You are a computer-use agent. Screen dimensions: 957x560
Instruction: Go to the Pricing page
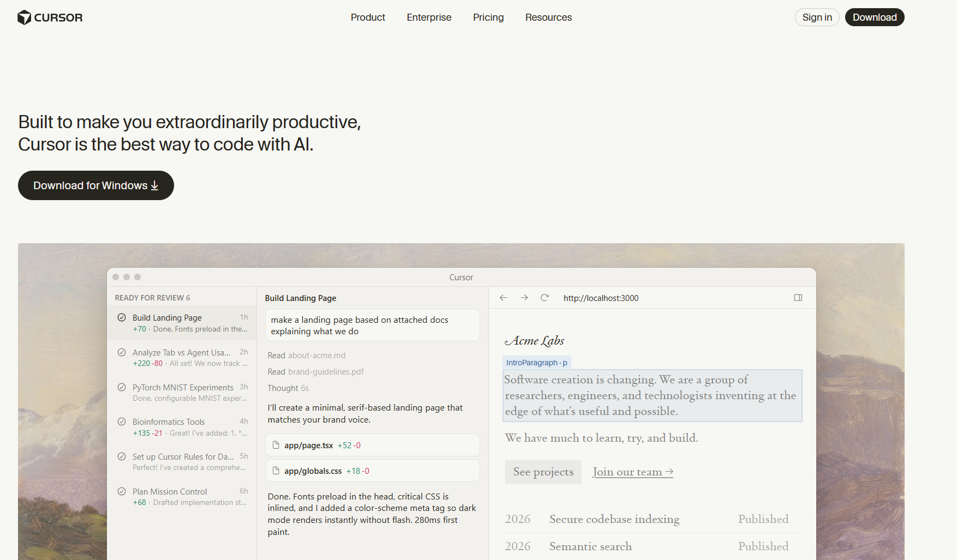pyautogui.click(x=488, y=17)
